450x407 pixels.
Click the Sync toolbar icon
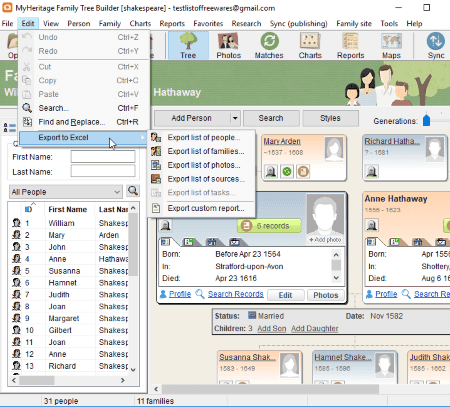tap(436, 46)
